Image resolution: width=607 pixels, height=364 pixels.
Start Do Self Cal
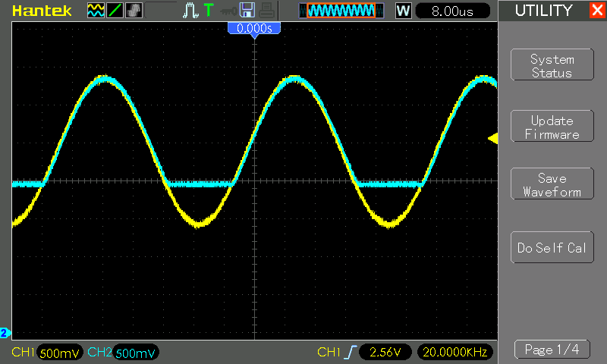[x=552, y=247]
